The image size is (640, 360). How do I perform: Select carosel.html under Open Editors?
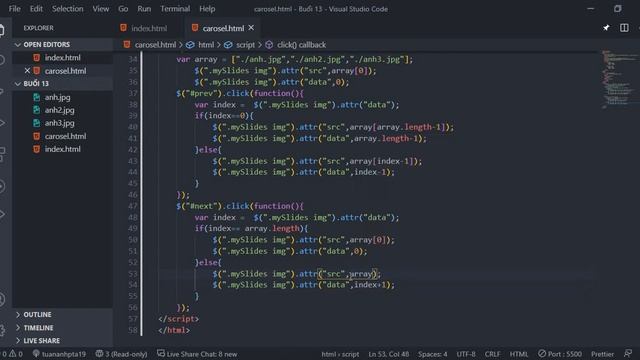62,71
